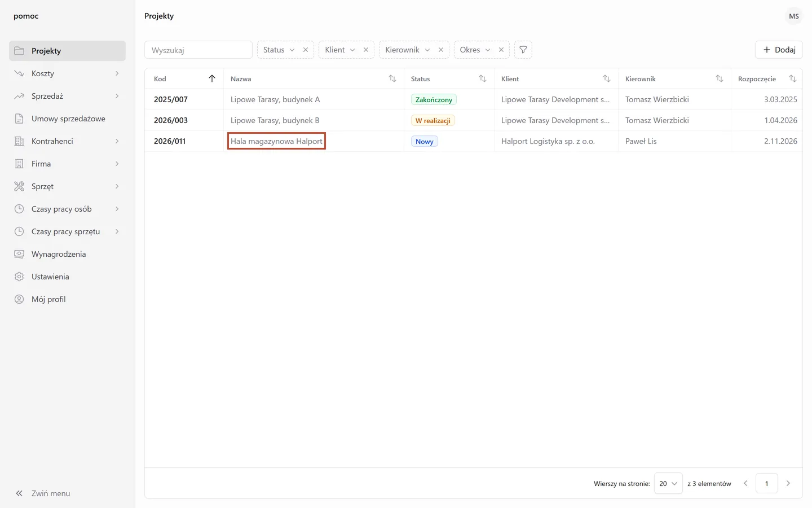Click the Wynagrodzenia money icon
The image size is (812, 508).
tap(19, 254)
